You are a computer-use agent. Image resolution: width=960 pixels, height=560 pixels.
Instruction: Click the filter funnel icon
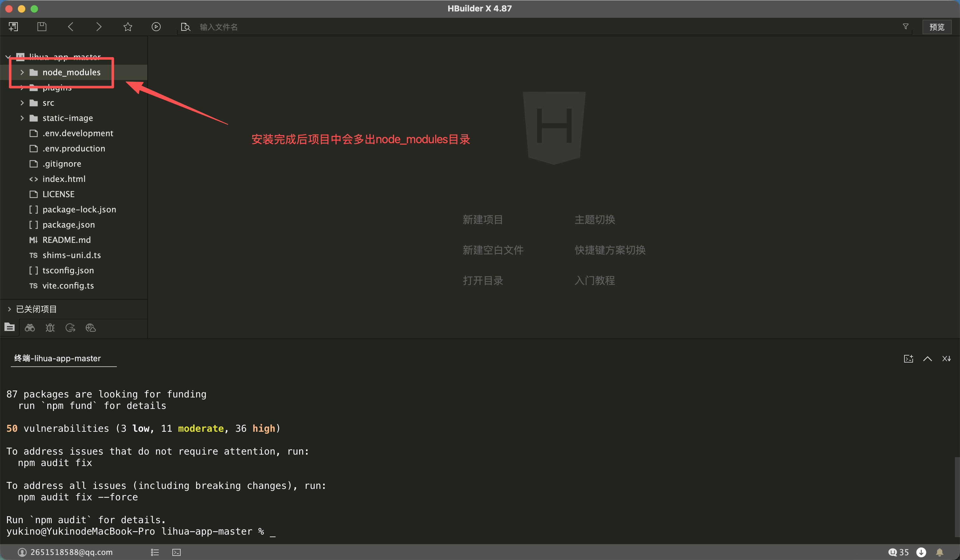(905, 27)
